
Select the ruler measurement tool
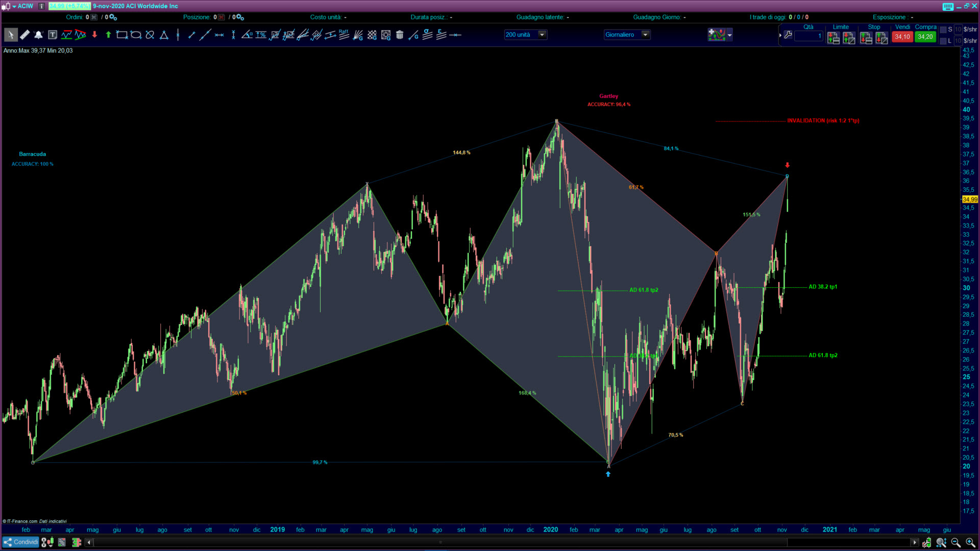(x=24, y=35)
